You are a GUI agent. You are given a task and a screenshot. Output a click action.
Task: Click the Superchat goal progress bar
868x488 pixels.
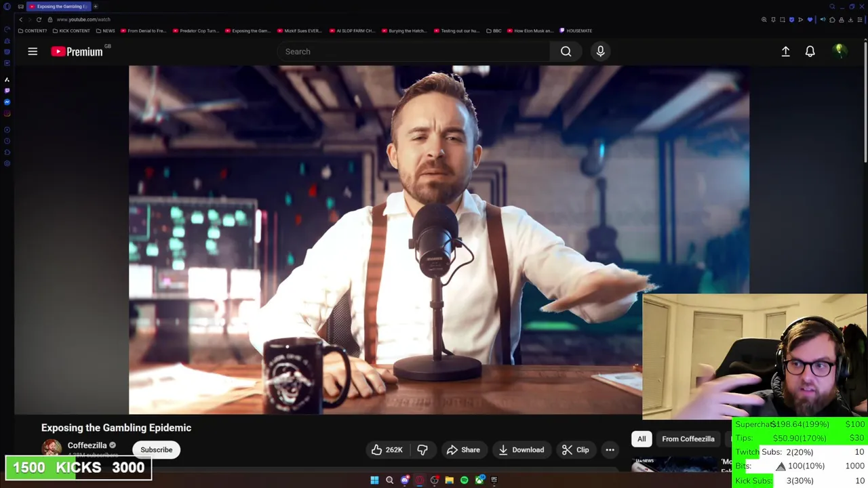click(800, 424)
